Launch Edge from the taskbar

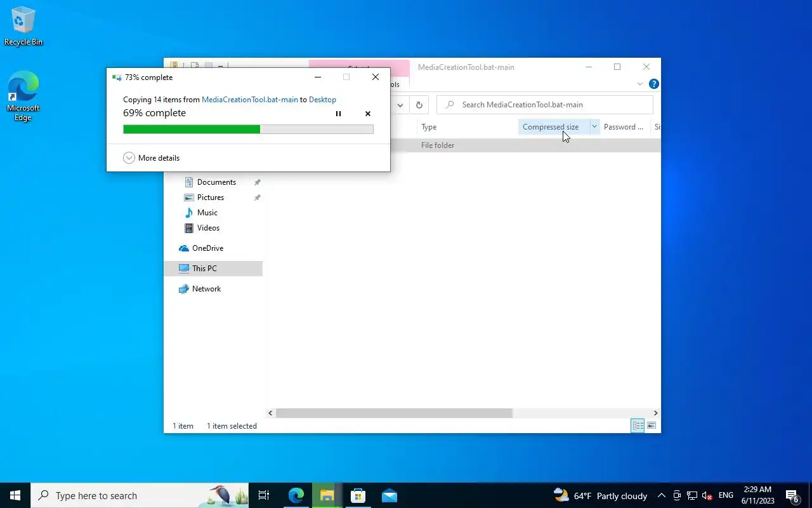click(296, 495)
